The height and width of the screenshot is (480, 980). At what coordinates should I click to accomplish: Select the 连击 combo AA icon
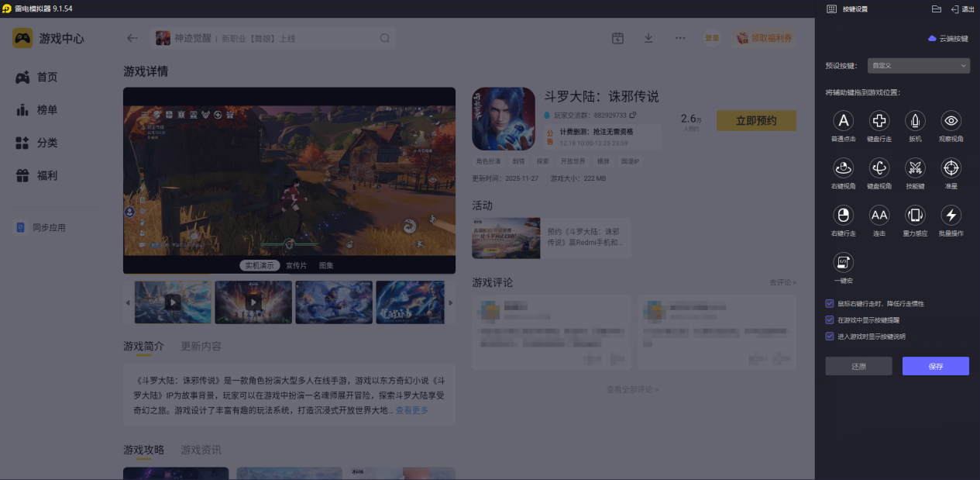point(879,215)
